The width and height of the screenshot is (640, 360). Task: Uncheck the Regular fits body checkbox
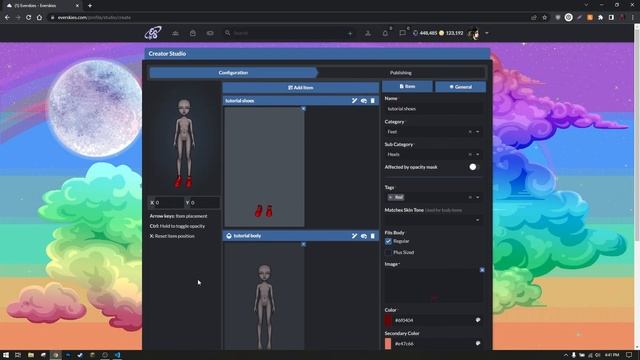[x=388, y=241]
